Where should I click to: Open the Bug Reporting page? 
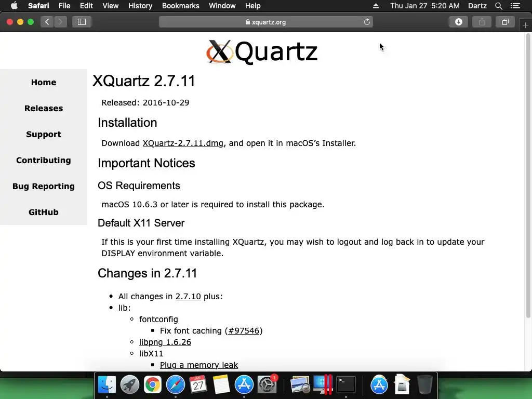coord(44,187)
